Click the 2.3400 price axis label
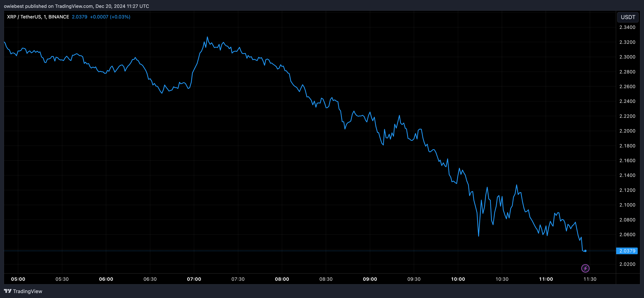The width and height of the screenshot is (644, 298). point(627,27)
